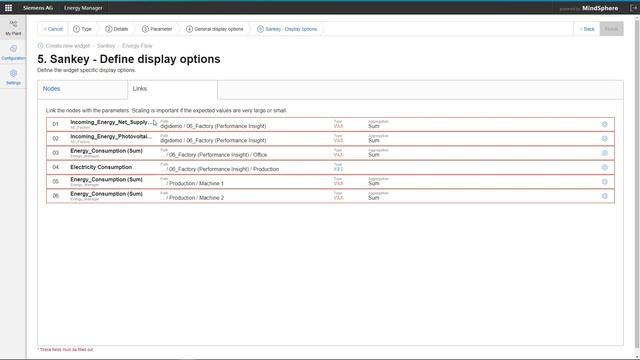Select Energy_Consumption row for Office path
640x360 pixels.
tap(330, 153)
